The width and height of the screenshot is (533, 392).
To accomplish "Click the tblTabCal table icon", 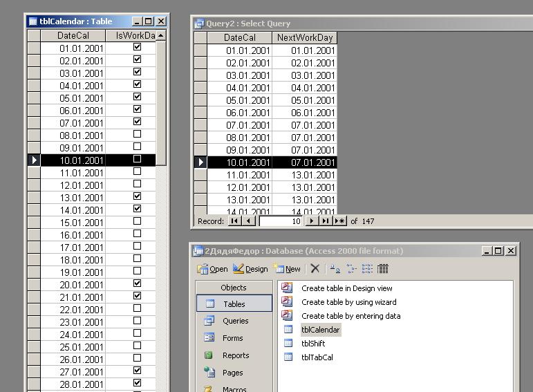I will pyautogui.click(x=288, y=357).
